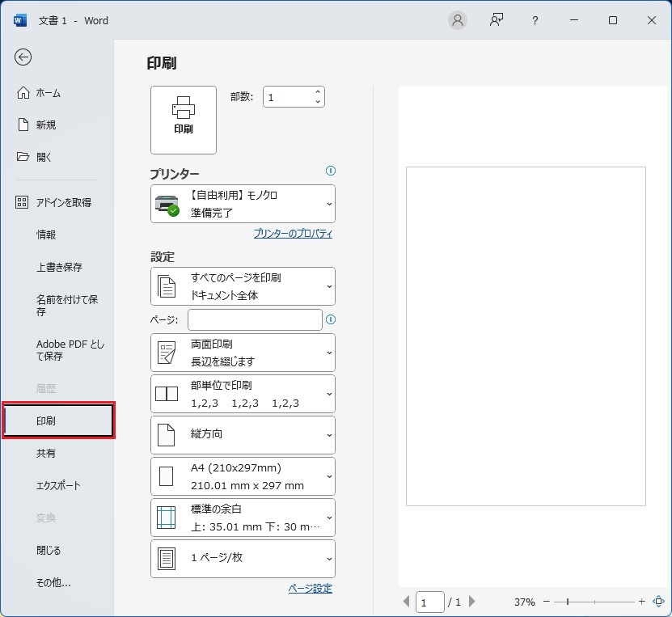Click the account profile icon in title bar
This screenshot has height=617, width=672.
pyautogui.click(x=458, y=20)
